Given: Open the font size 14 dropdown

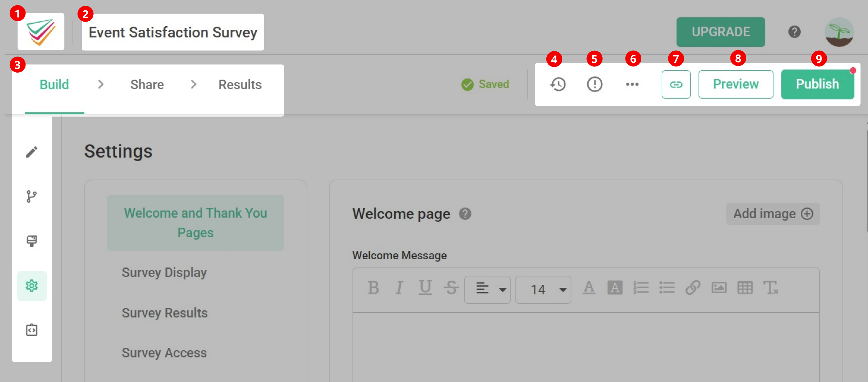Looking at the screenshot, I should point(543,289).
